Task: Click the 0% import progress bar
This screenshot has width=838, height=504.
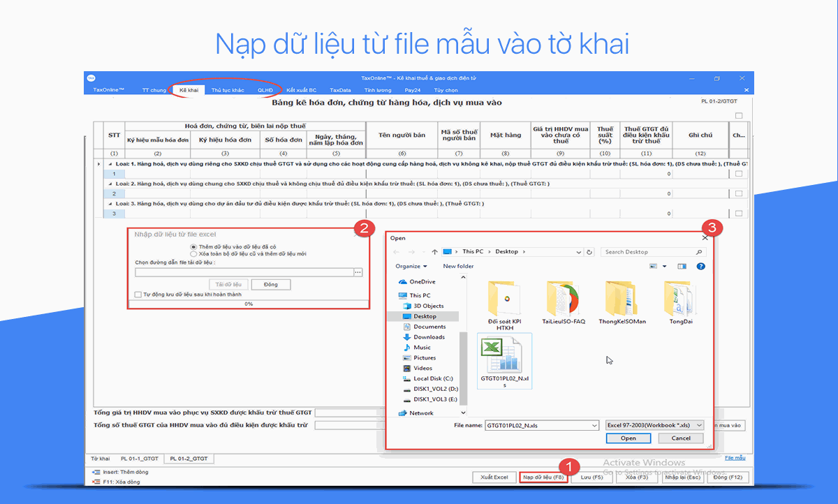Action: tap(249, 304)
